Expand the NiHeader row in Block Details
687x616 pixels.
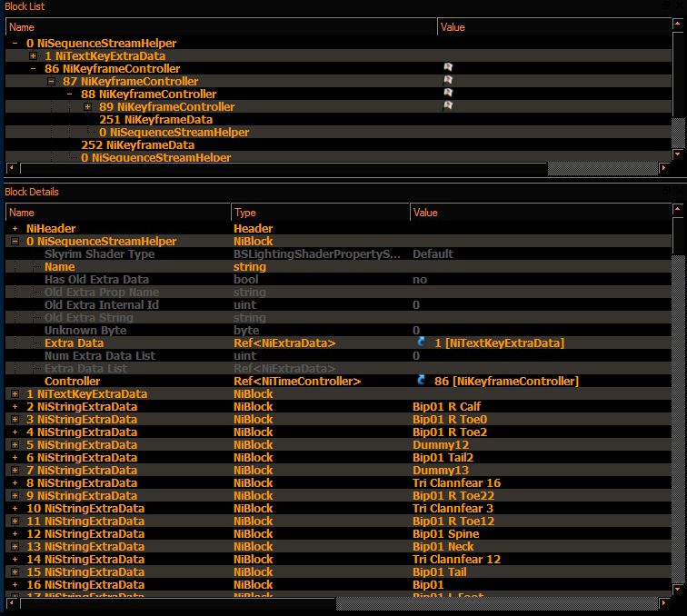(15, 228)
